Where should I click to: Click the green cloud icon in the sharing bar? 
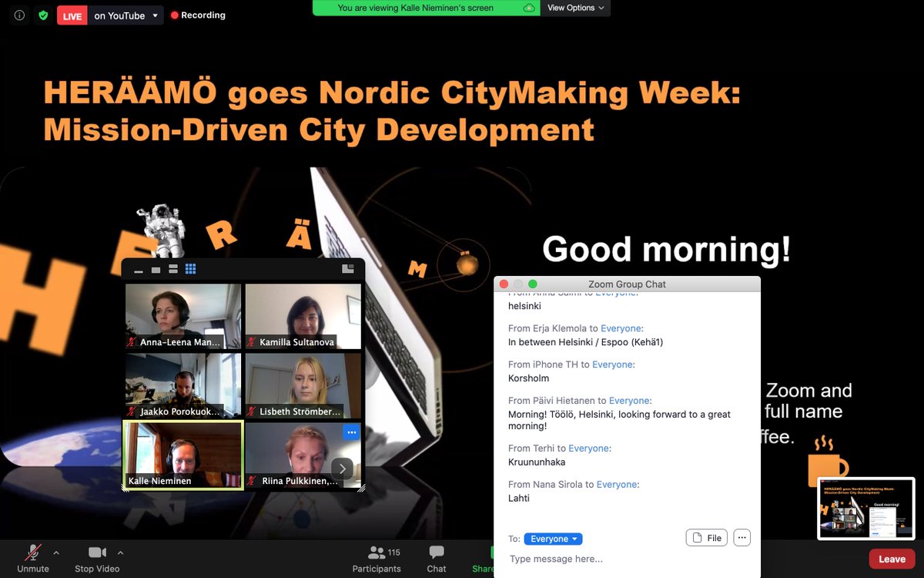tap(529, 8)
